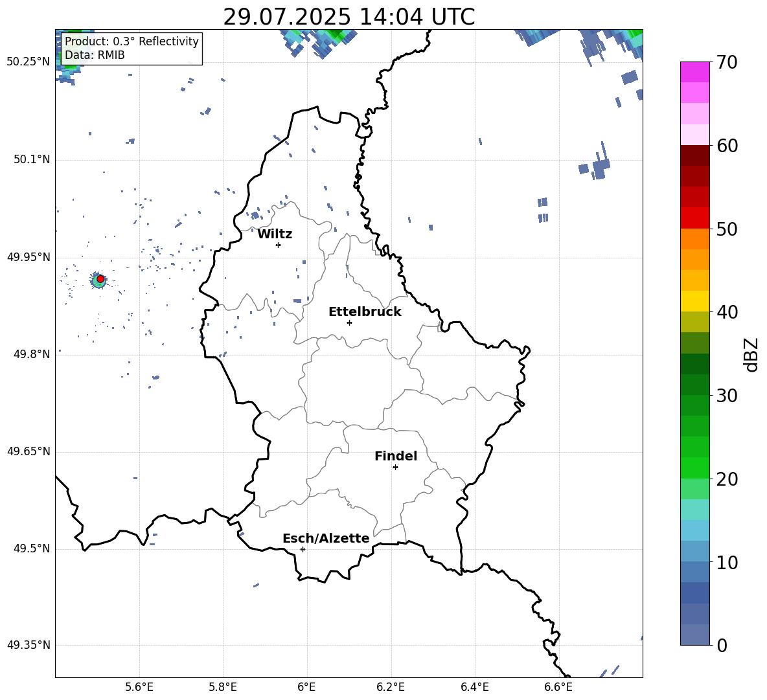Click the 70 value on colorbar
The height and width of the screenshot is (700, 767).
[x=727, y=62]
